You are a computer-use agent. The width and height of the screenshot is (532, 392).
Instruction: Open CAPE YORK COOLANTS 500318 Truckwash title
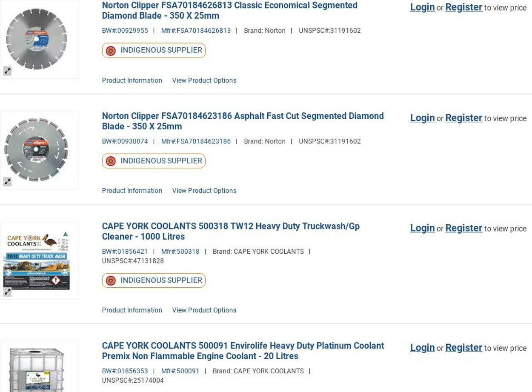click(x=231, y=231)
